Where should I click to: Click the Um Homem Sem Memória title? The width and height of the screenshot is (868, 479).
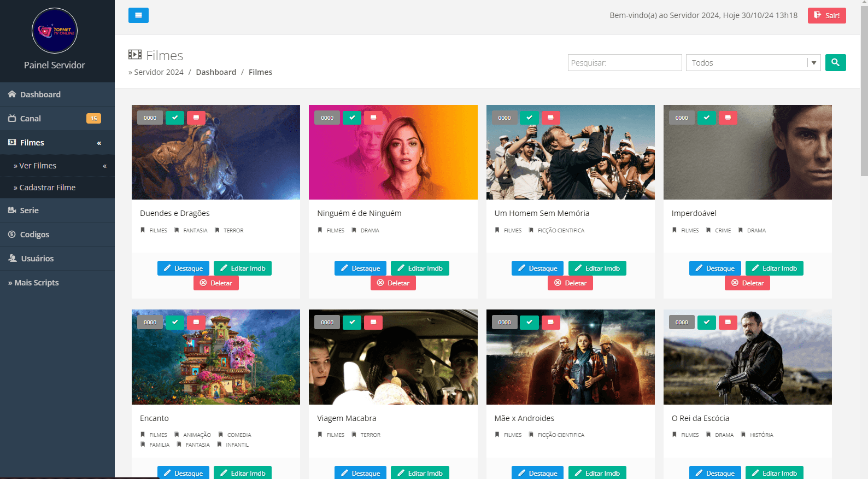542,213
